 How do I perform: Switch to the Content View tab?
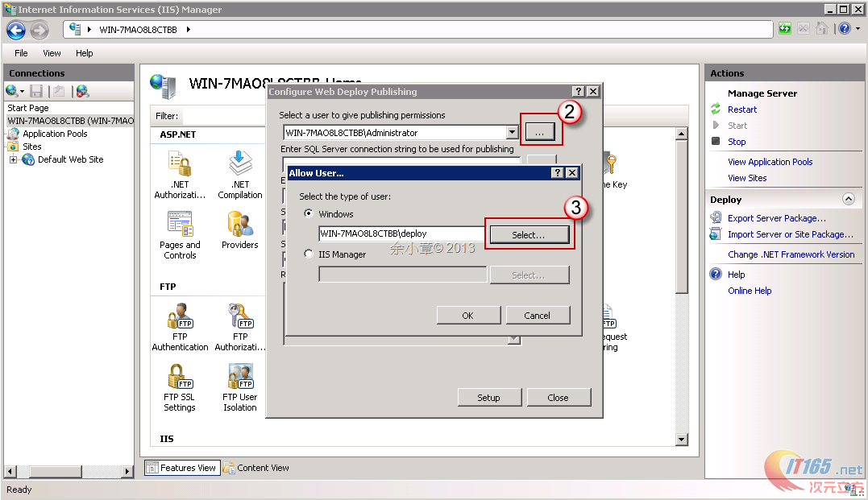[256, 468]
